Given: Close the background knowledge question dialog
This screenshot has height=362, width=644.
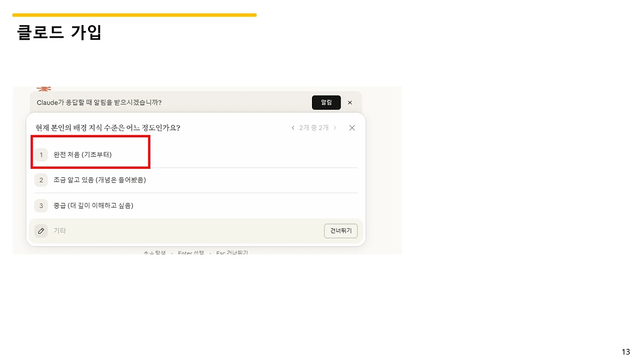Looking at the screenshot, I should (352, 128).
